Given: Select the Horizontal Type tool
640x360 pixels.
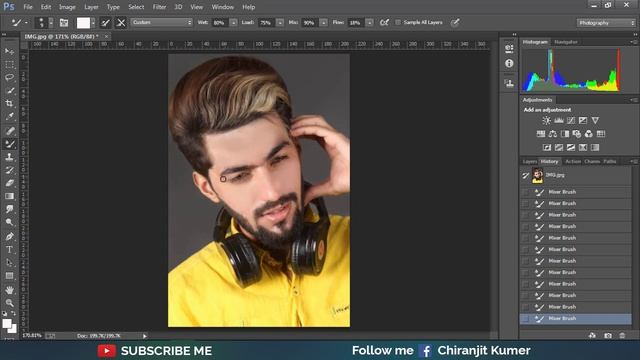Looking at the screenshot, I should (x=9, y=249).
